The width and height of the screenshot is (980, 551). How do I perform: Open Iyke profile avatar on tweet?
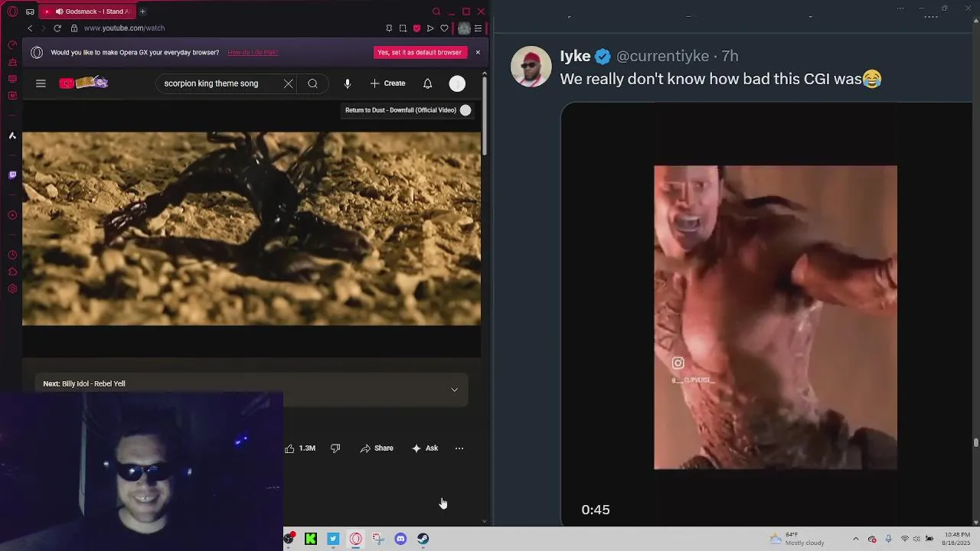click(x=531, y=67)
